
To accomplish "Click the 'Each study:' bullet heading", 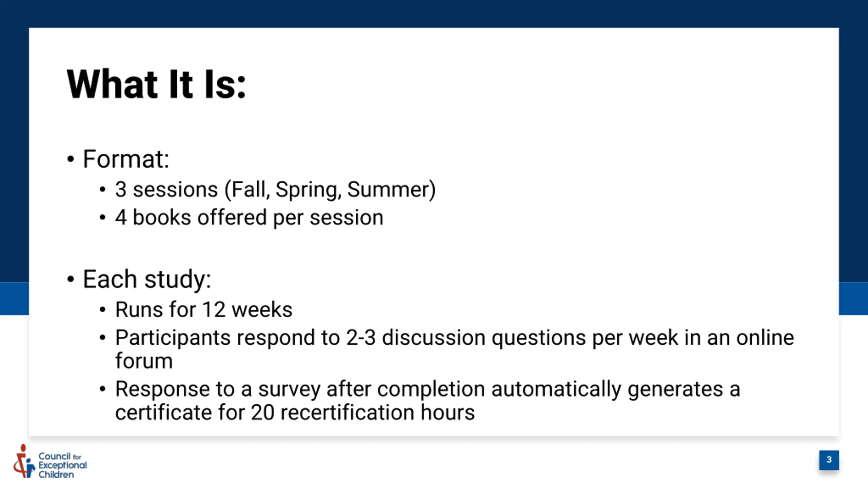I will (x=147, y=279).
